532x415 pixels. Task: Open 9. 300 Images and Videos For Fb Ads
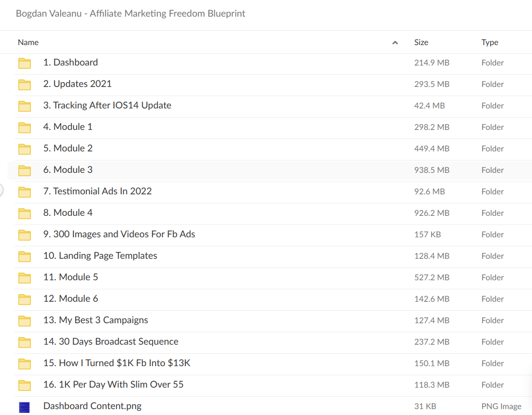pos(119,234)
